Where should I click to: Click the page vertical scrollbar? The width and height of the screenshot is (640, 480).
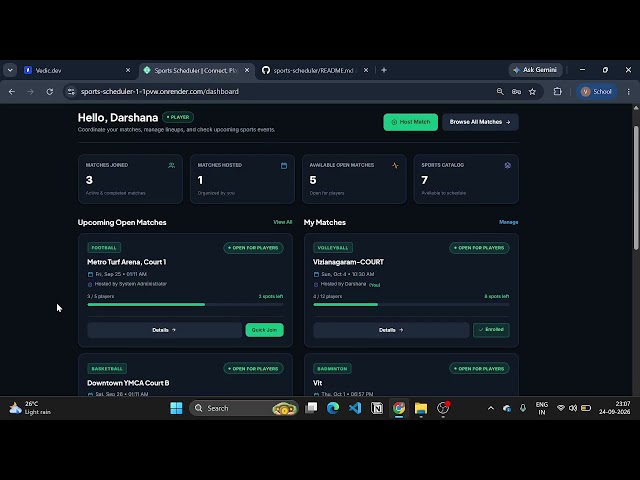pyautogui.click(x=636, y=188)
